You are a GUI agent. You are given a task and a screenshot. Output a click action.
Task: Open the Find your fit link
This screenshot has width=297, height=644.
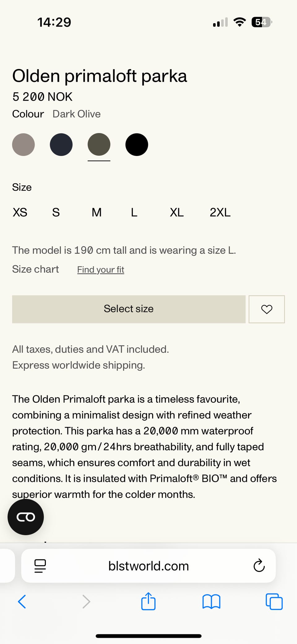101,270
